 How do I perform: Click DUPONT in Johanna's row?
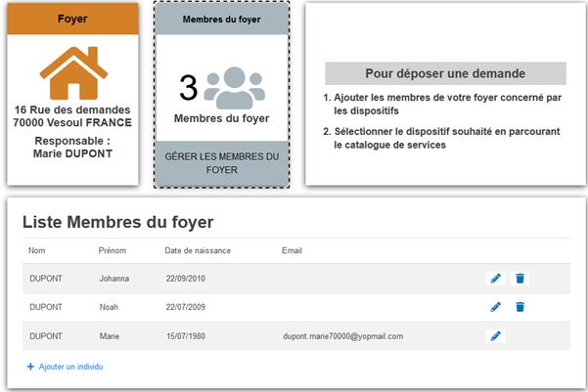(46, 279)
